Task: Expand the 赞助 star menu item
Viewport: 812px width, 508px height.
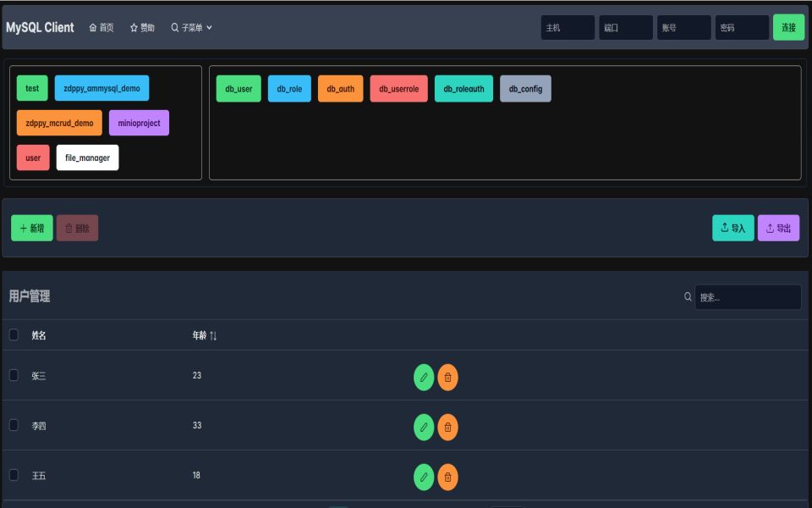Action: 135,26
